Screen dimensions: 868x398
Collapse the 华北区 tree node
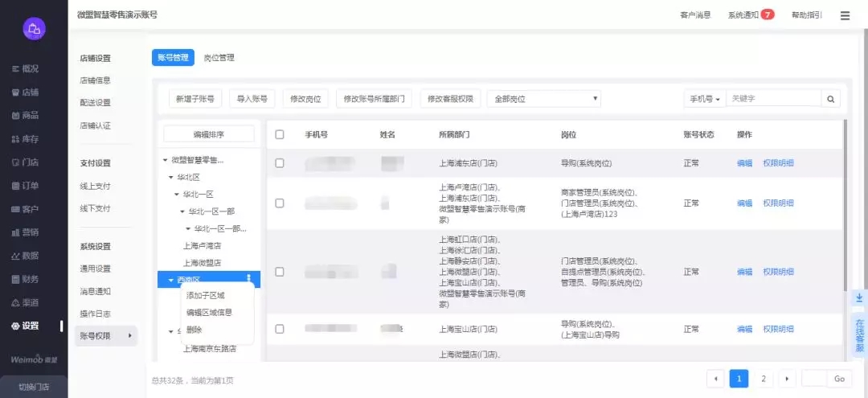click(x=170, y=177)
